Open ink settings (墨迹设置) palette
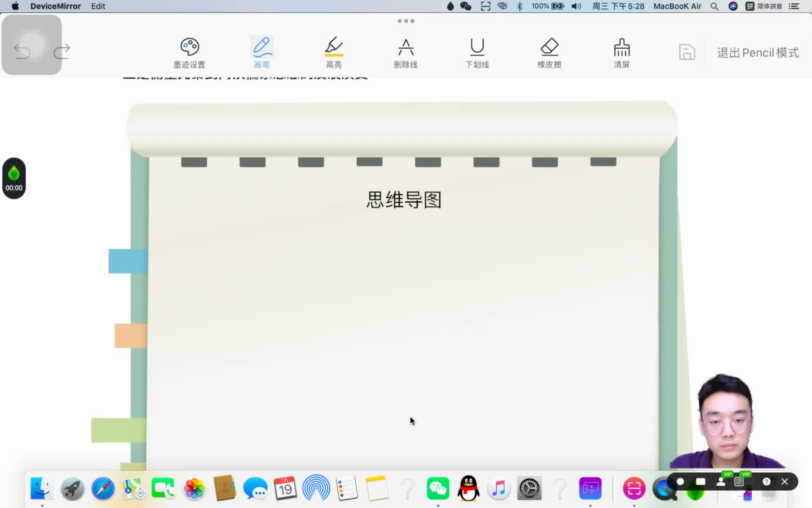The width and height of the screenshot is (812, 508). click(189, 53)
